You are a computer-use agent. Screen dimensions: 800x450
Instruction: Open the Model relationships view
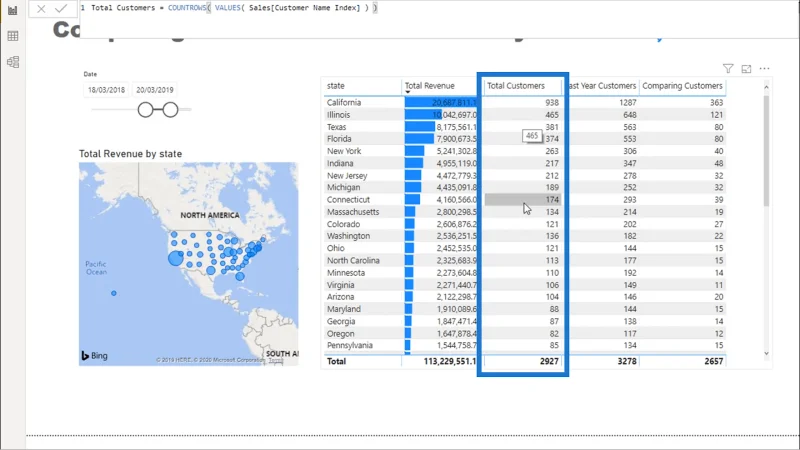point(13,62)
